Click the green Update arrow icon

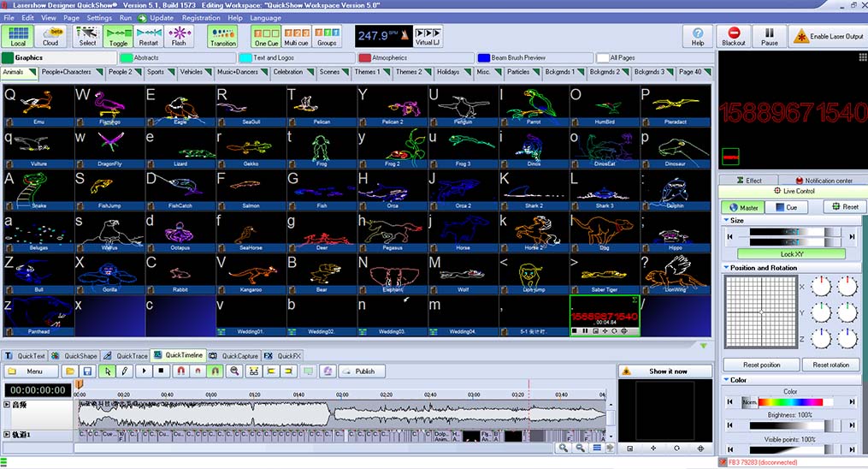click(142, 18)
